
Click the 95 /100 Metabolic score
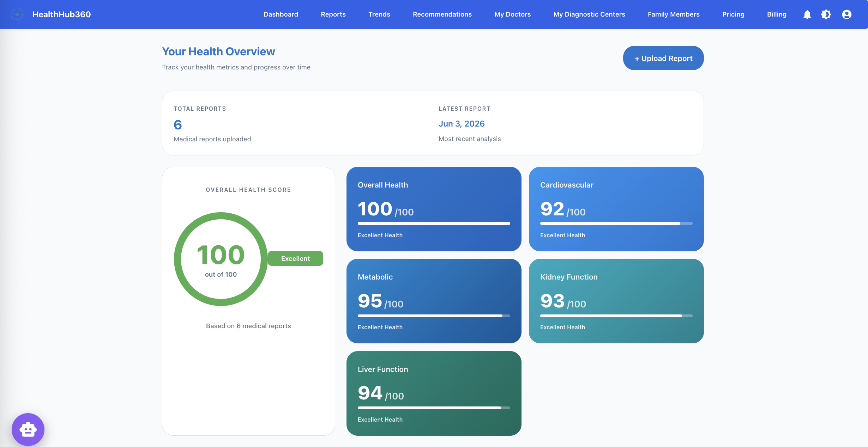[x=380, y=301]
